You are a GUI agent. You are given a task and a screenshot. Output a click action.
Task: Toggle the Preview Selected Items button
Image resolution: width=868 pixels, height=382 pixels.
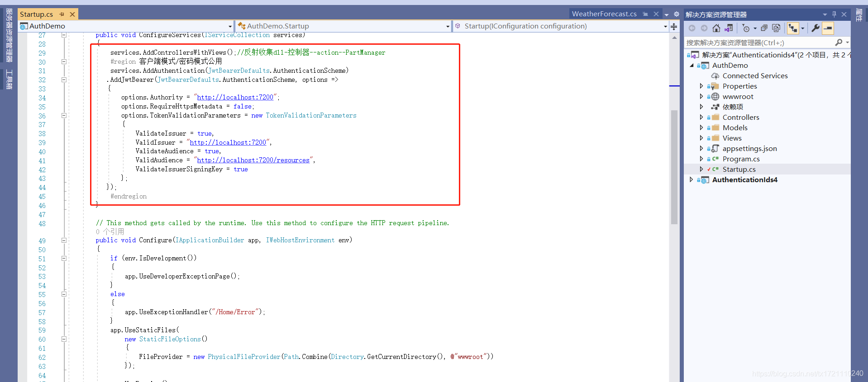(x=828, y=28)
